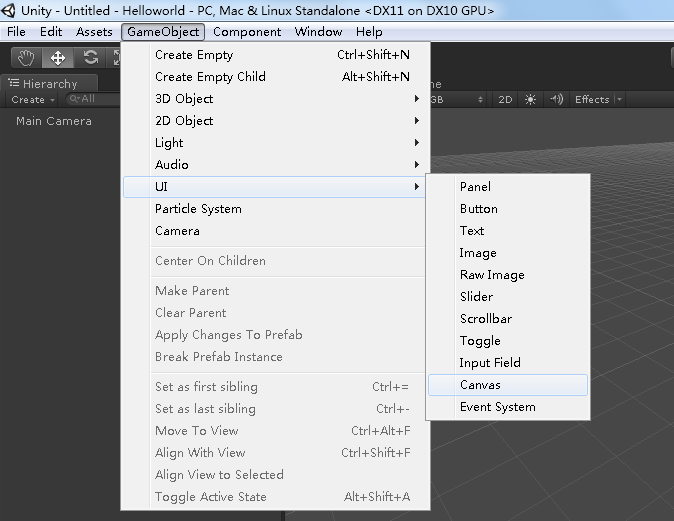Open the Window menu
The image size is (674, 521).
point(319,32)
